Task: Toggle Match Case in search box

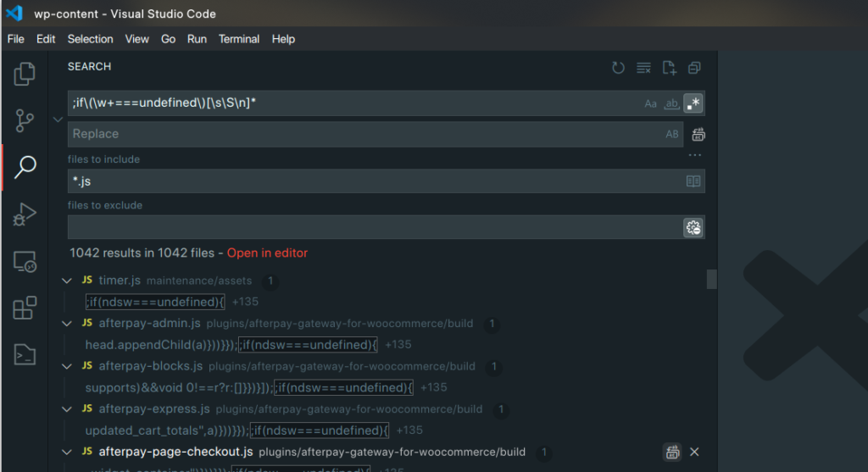Action: click(x=651, y=103)
